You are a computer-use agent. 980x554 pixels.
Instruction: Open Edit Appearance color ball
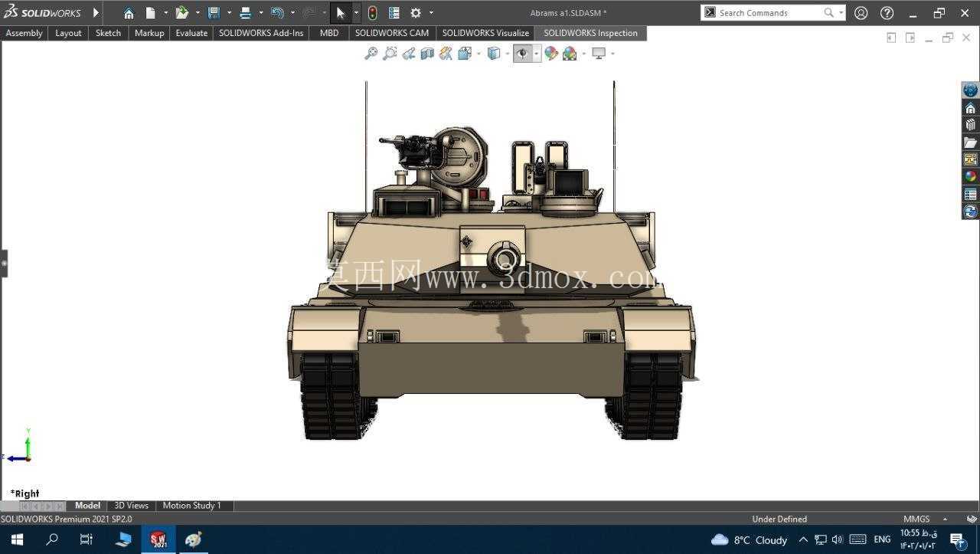click(x=551, y=54)
